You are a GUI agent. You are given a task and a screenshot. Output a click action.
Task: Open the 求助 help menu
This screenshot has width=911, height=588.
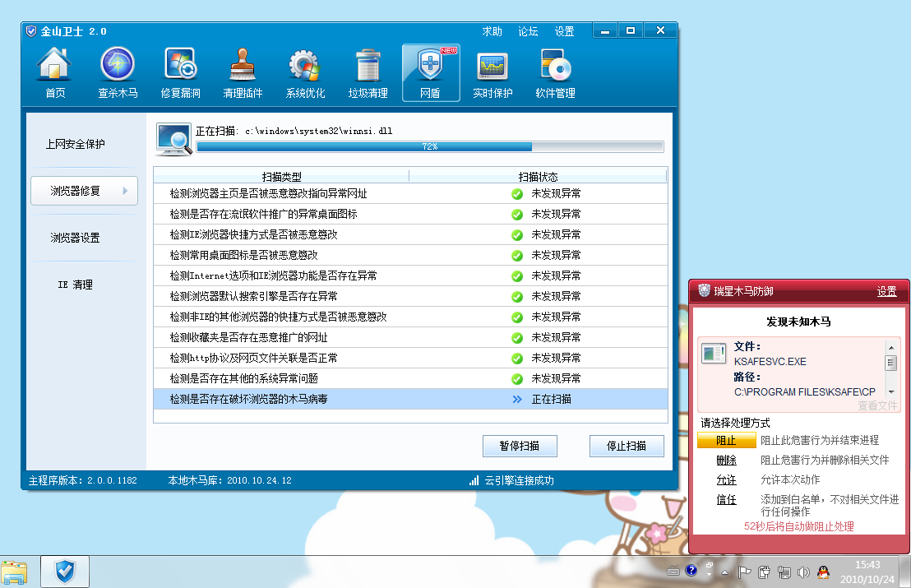tap(492, 31)
